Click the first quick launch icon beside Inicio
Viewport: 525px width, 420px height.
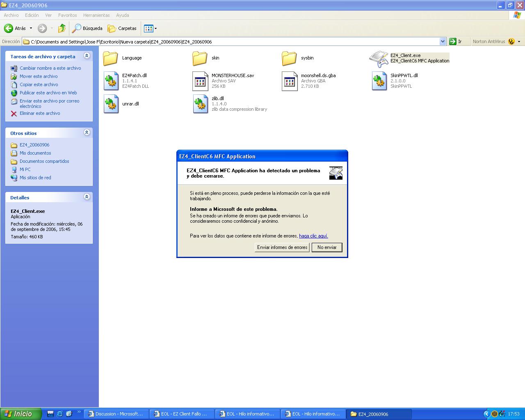point(50,414)
